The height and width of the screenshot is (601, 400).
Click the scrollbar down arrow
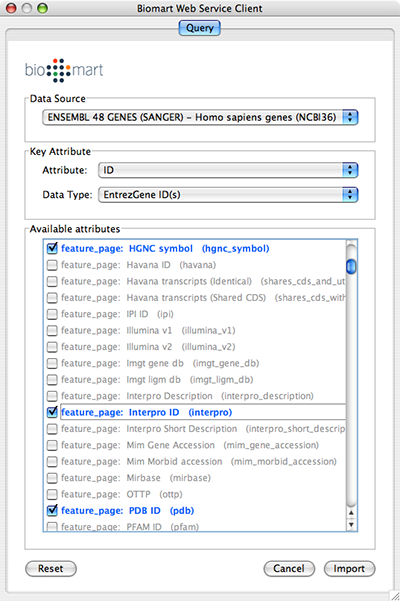click(x=351, y=525)
